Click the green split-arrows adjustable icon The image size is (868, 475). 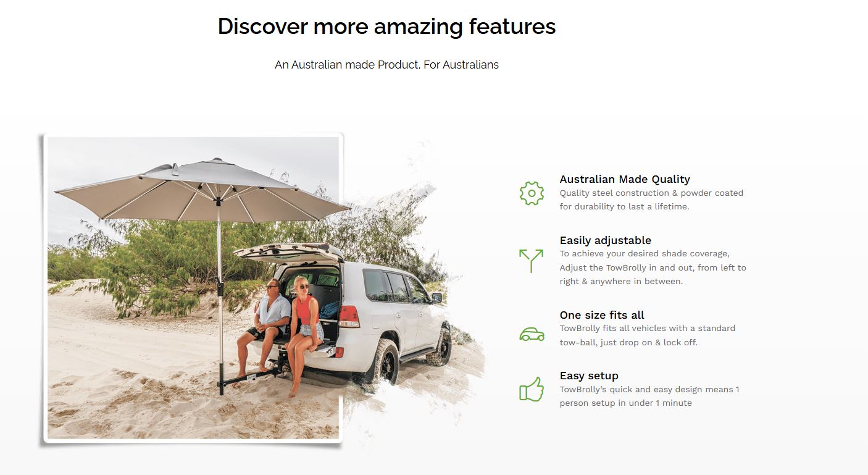click(x=531, y=261)
